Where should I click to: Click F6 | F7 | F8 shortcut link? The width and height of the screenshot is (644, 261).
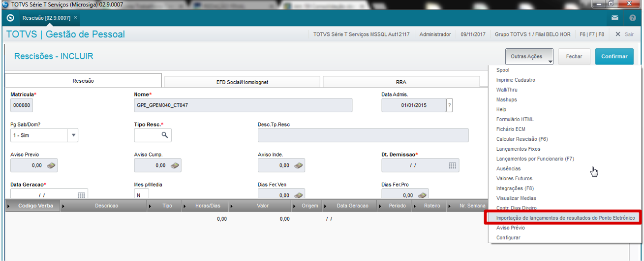coord(592,34)
